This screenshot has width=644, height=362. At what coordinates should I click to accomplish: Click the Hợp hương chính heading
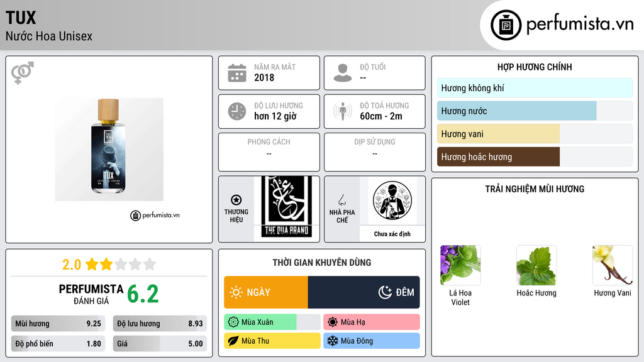tap(535, 67)
